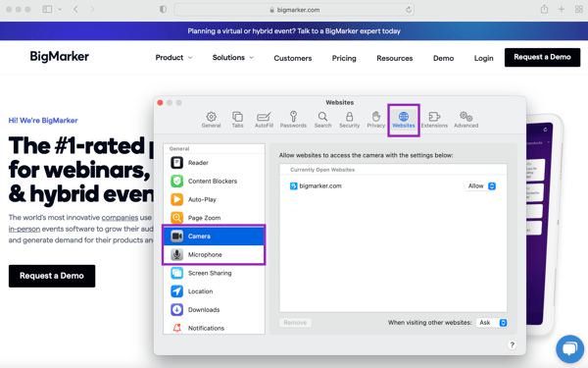Expand the Solutions navigation menu

coord(233,58)
